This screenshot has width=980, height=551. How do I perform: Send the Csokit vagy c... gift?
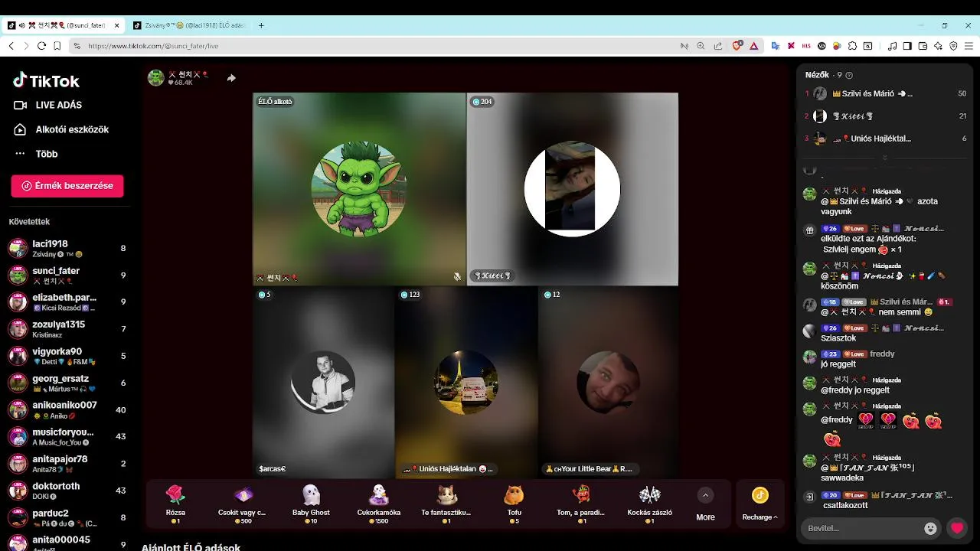(242, 504)
